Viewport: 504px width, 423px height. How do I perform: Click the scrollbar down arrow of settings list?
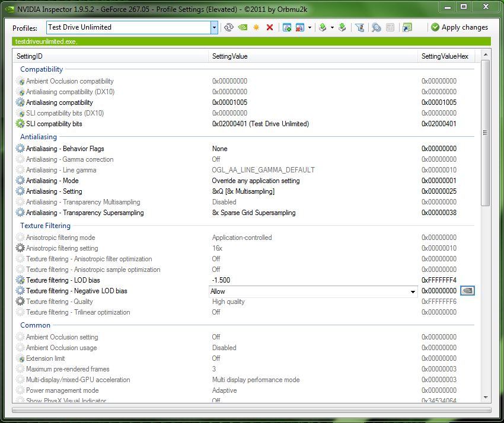click(x=486, y=398)
